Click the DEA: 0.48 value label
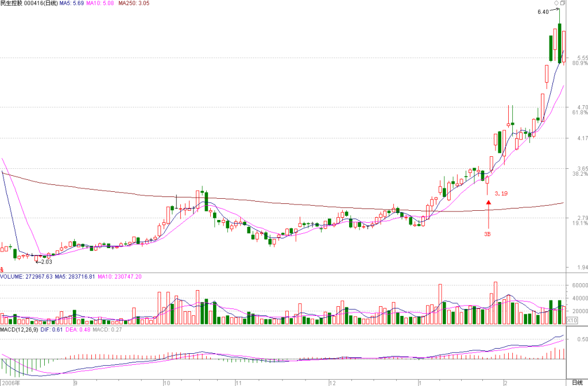 tap(78, 329)
